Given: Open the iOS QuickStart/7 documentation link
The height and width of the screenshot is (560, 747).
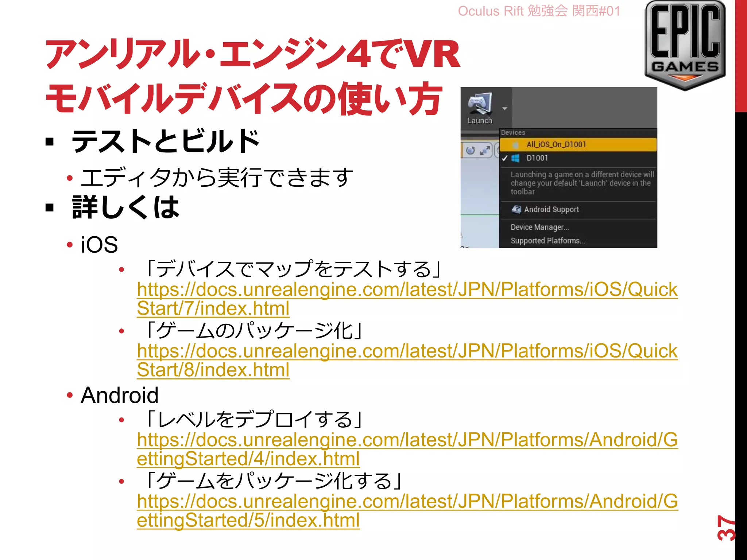Looking at the screenshot, I should pyautogui.click(x=407, y=299).
